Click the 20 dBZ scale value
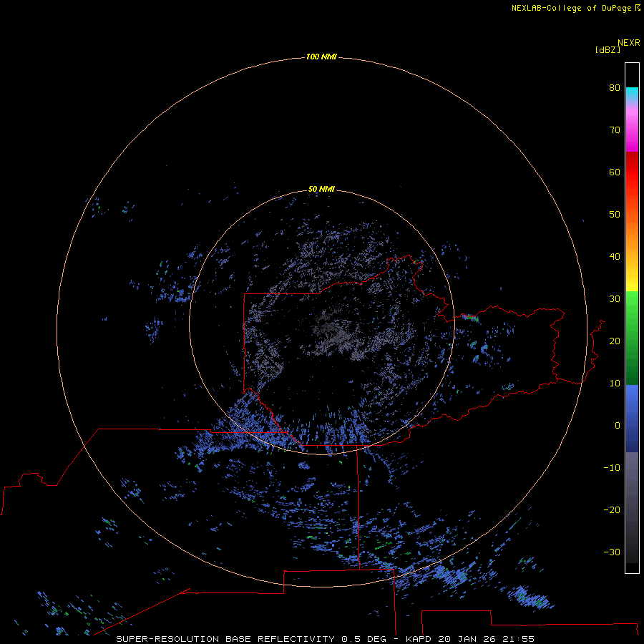 [615, 341]
